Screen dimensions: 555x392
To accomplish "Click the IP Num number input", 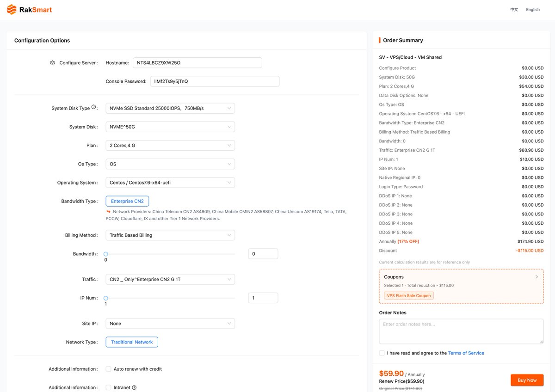I will pos(263,298).
